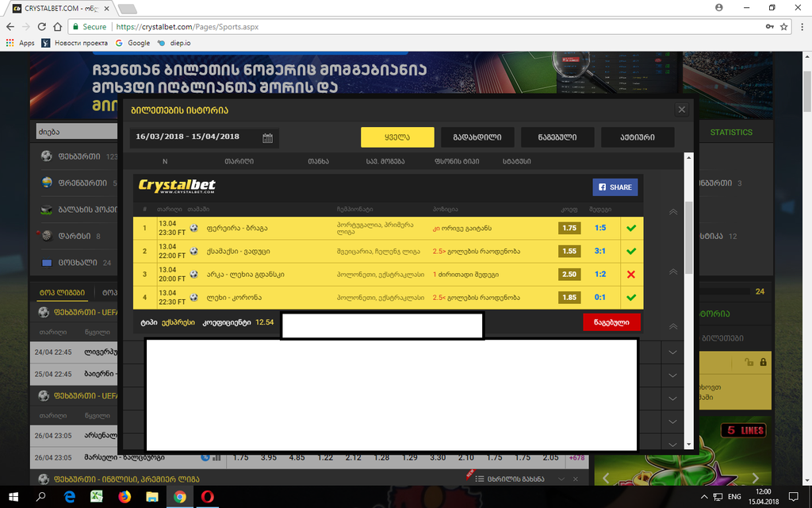Screen dimensions: 812x508
Task: Collapse ticket with middle double-chevron arrow
Action: tap(672, 271)
